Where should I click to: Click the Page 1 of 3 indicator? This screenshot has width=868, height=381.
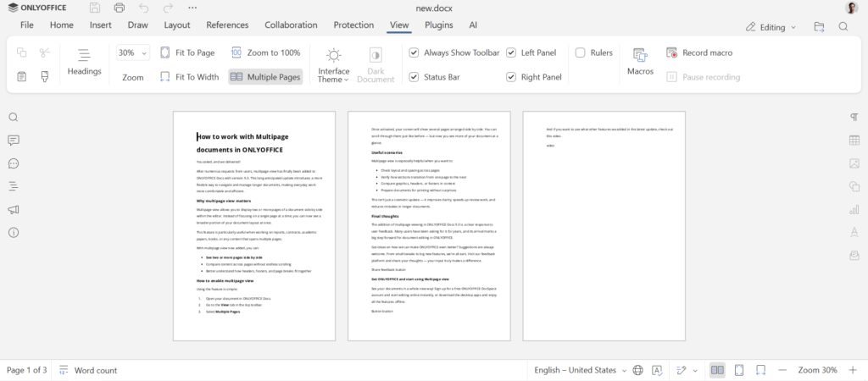point(26,371)
